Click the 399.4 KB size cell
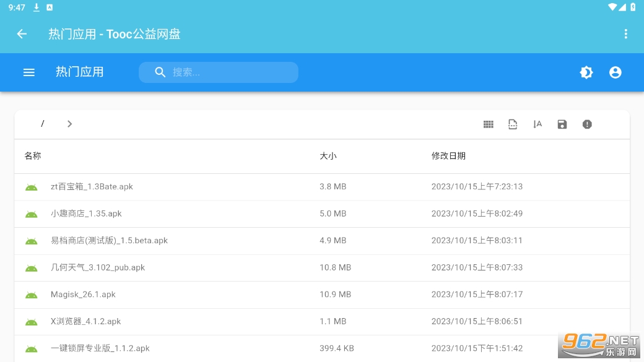This screenshot has height=362, width=644. pos(337,348)
